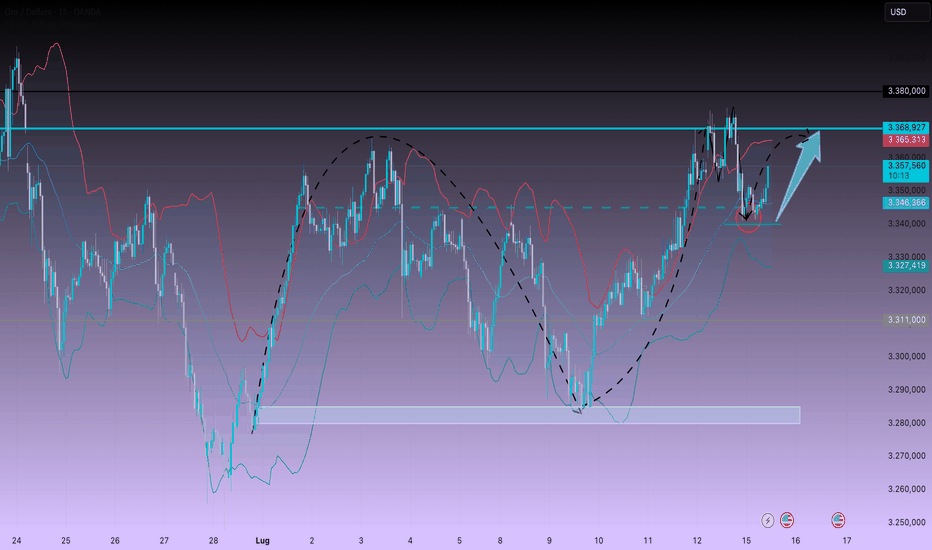Select the BB indicator legend line
This screenshot has width=932, height=550.
click(x=56, y=24)
